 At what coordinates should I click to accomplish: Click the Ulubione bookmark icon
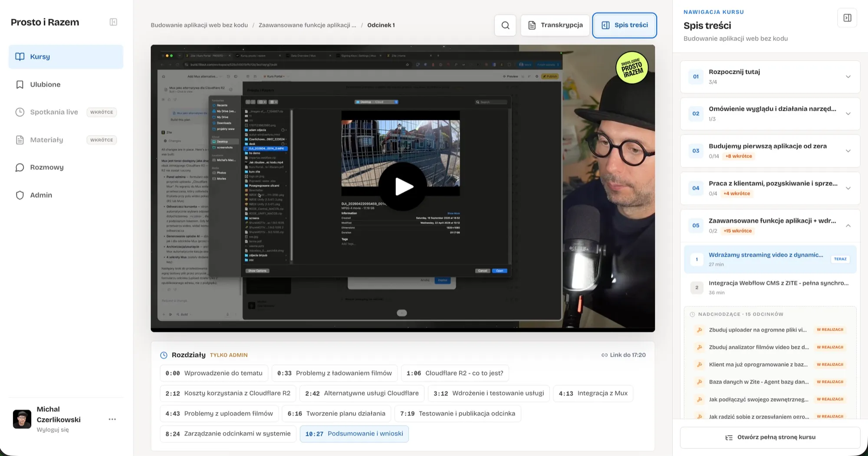20,85
